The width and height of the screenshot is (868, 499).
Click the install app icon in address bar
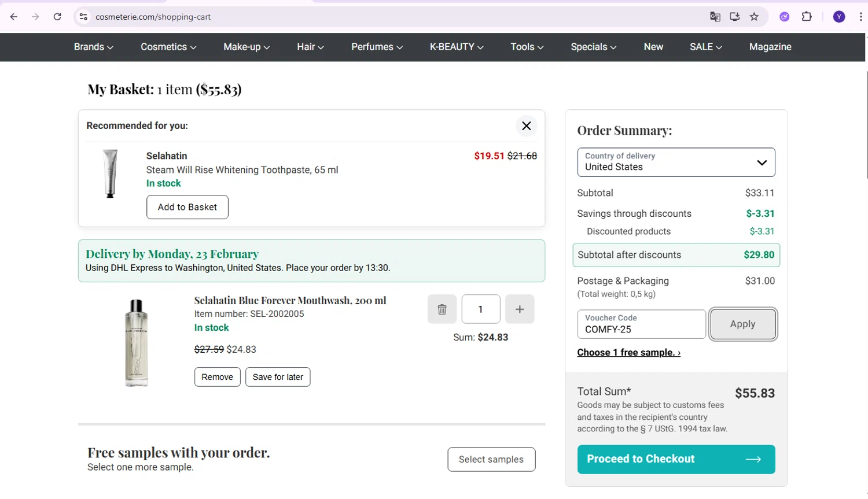click(735, 17)
